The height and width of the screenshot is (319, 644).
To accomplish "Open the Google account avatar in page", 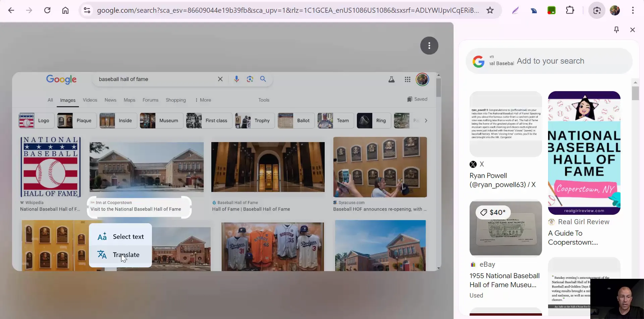I will [422, 80].
